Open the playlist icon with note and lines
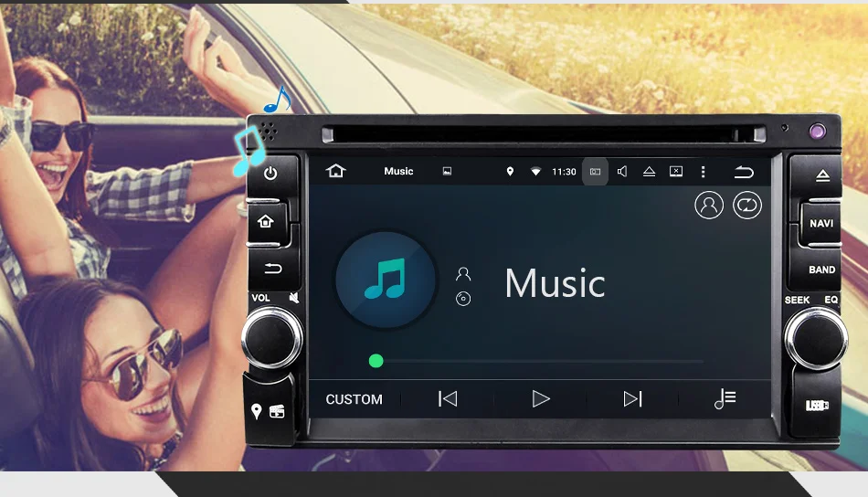This screenshot has height=497, width=868. [725, 398]
